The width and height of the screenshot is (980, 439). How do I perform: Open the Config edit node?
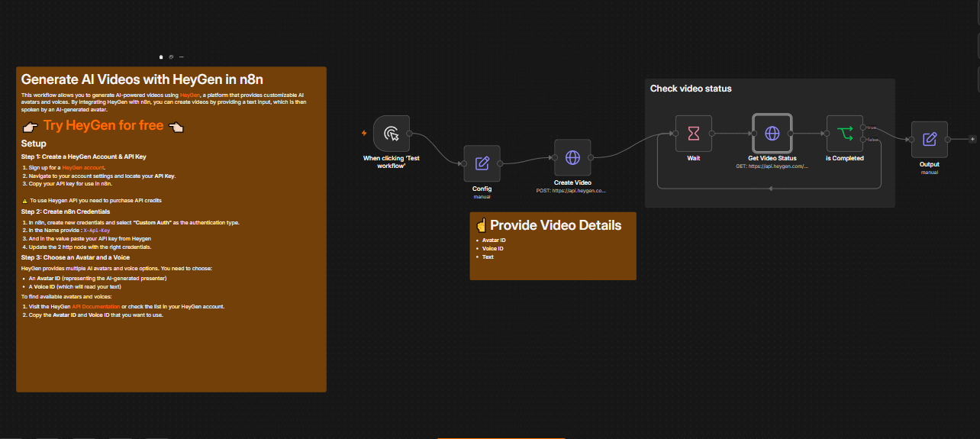(x=482, y=163)
